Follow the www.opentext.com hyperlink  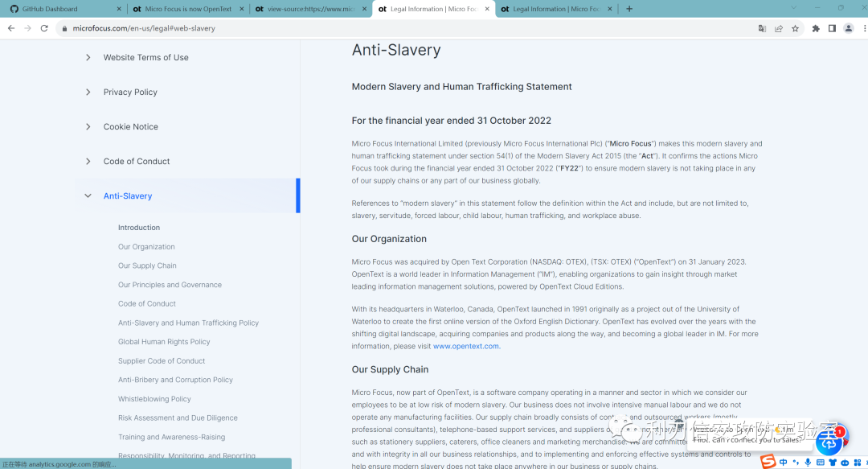465,346
